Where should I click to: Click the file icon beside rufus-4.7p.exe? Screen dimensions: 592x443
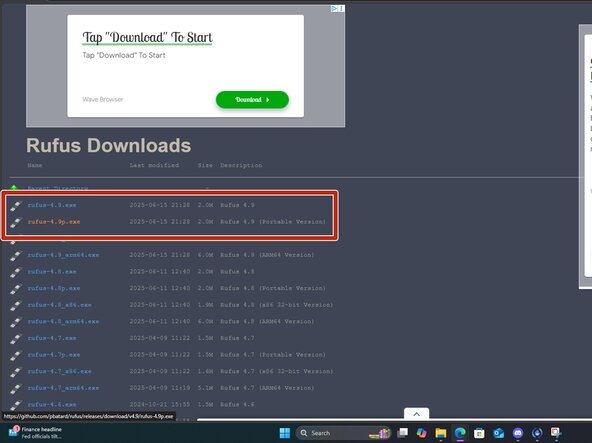15,355
